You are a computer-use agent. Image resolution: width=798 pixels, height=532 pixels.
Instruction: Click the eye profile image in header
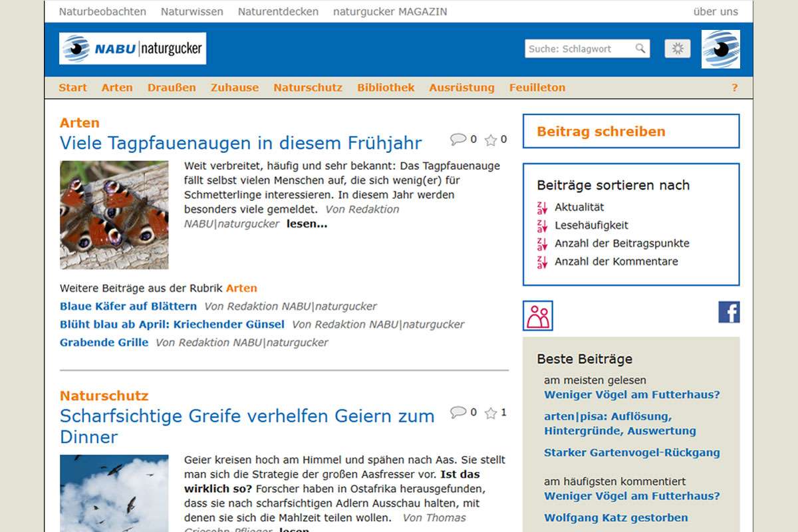721,49
